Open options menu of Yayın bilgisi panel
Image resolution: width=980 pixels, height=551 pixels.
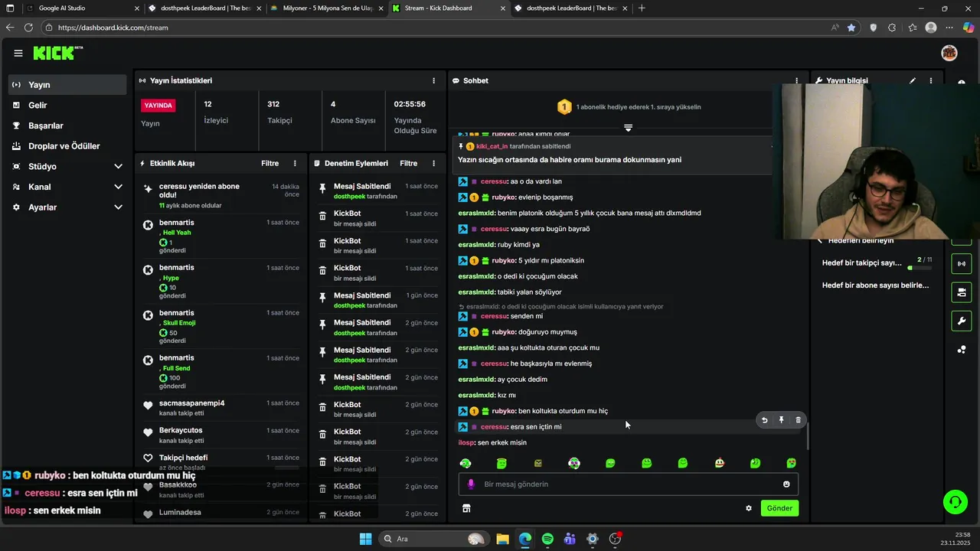click(931, 80)
